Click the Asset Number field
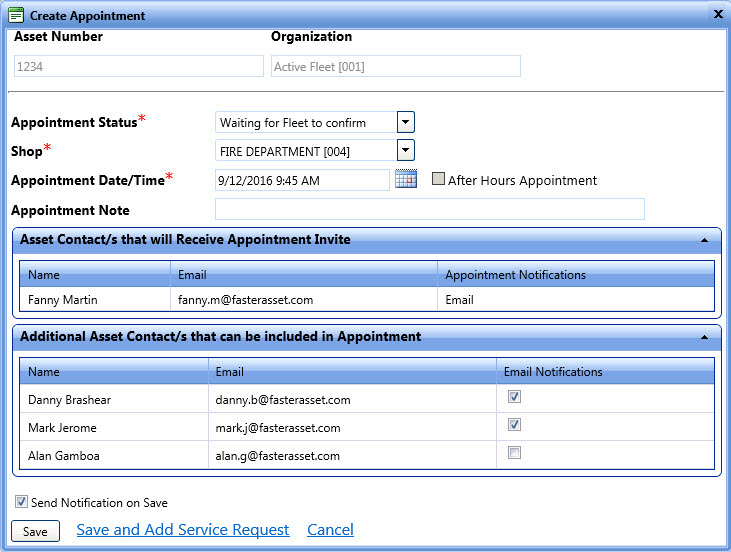The height and width of the screenshot is (552, 731). click(x=138, y=66)
